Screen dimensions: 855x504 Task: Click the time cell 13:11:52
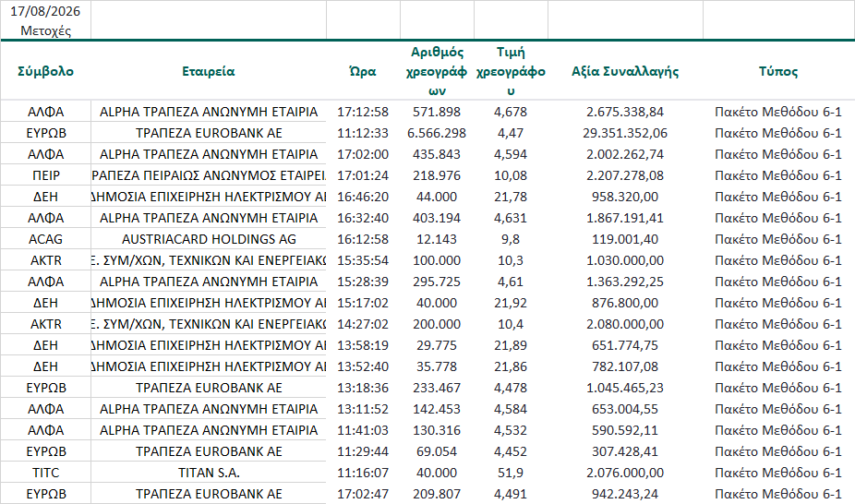click(x=363, y=409)
